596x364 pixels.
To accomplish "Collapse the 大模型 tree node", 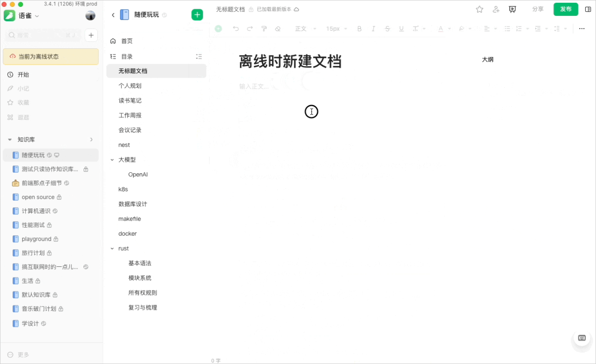I will click(112, 160).
